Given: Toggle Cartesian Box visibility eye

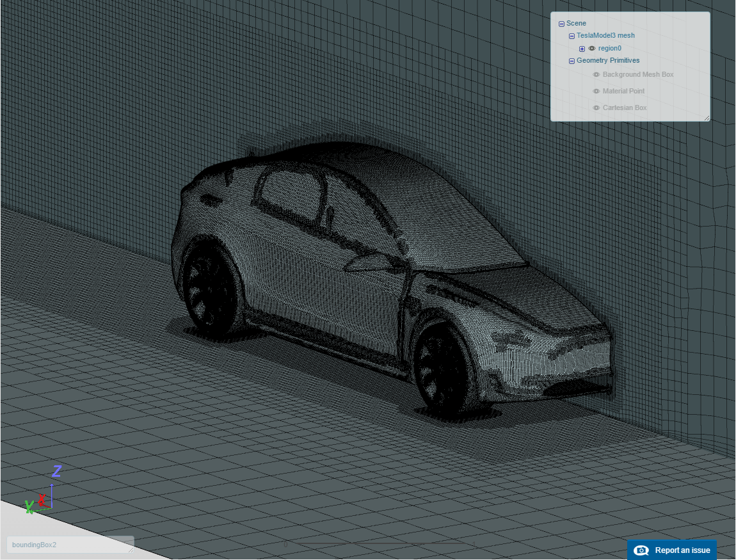Looking at the screenshot, I should coord(596,108).
